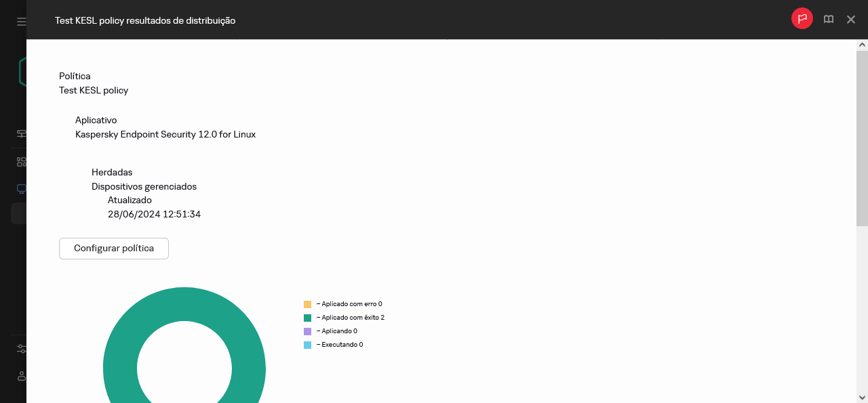Click the 'Dispositivos gerenciados' text
The height and width of the screenshot is (403, 868).
pyautogui.click(x=144, y=186)
